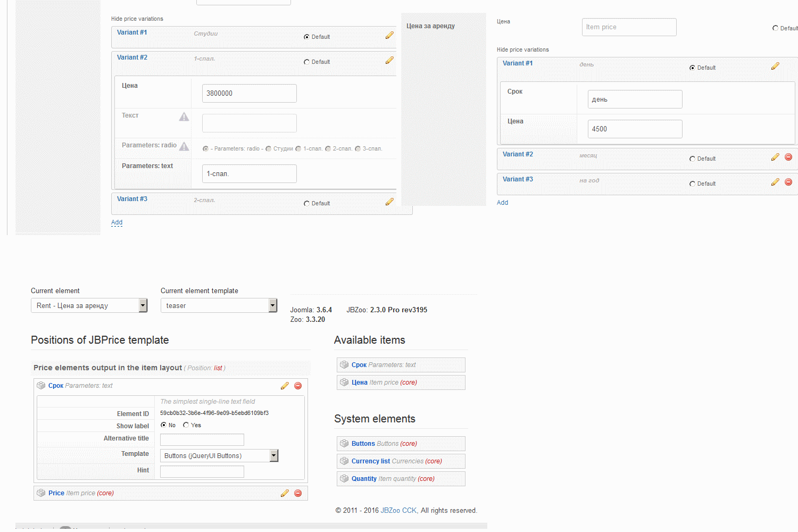Set Variant #2 1-спал. as Default
Viewport: 798px width, 532px height.
pos(306,62)
